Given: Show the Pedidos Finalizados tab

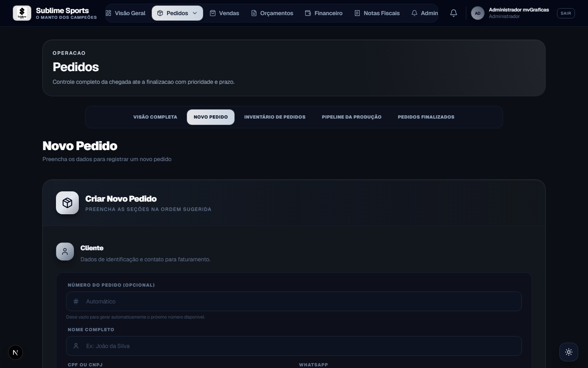Looking at the screenshot, I should tap(426, 117).
